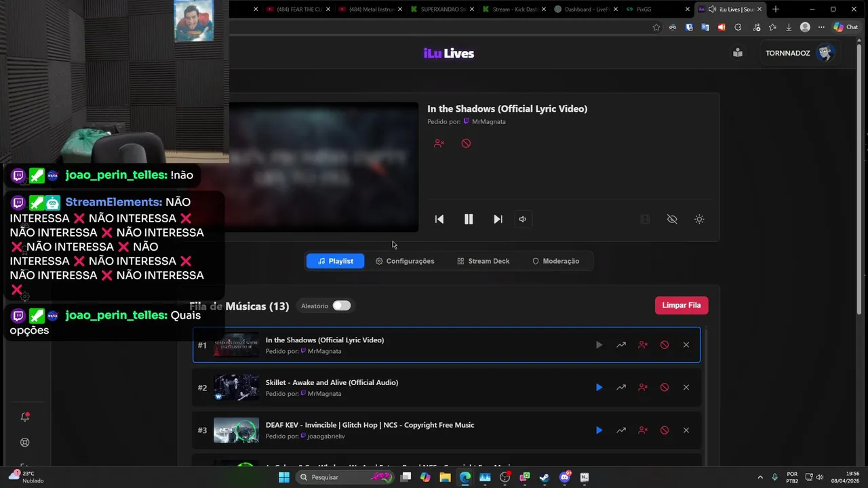Click the brightness sun icon in player
Screen dimensions: 868x488
pyautogui.click(x=699, y=219)
